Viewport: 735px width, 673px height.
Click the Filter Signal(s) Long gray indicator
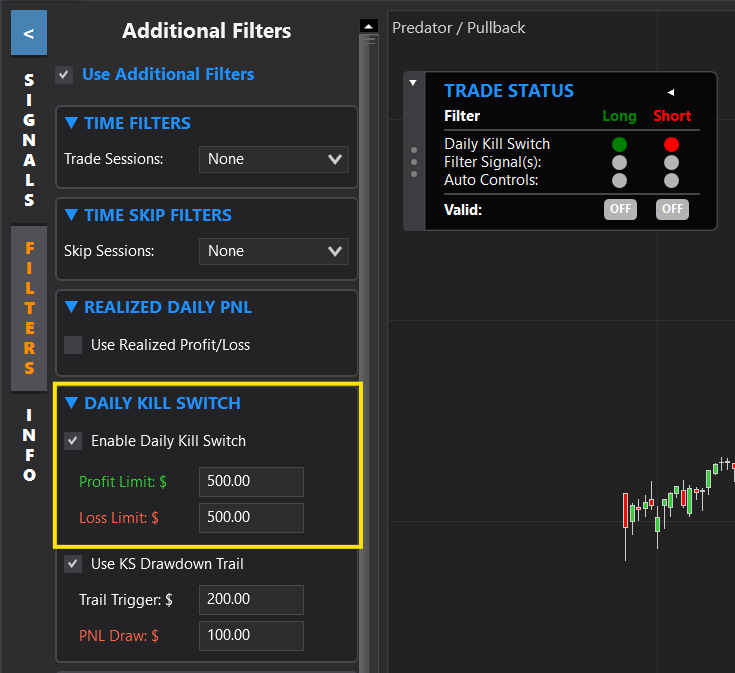coord(619,162)
